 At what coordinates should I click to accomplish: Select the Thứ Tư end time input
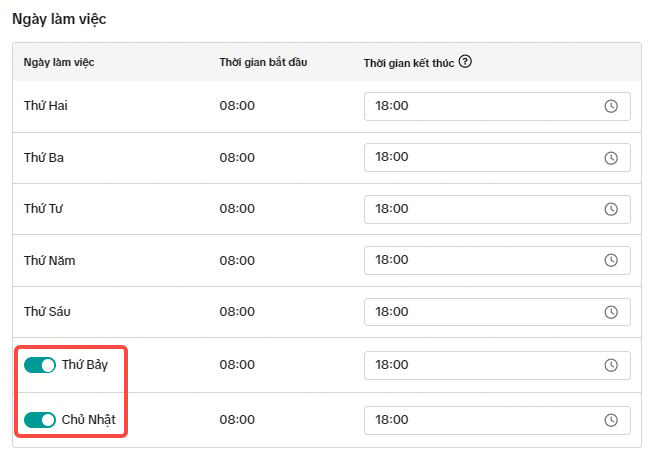point(480,209)
